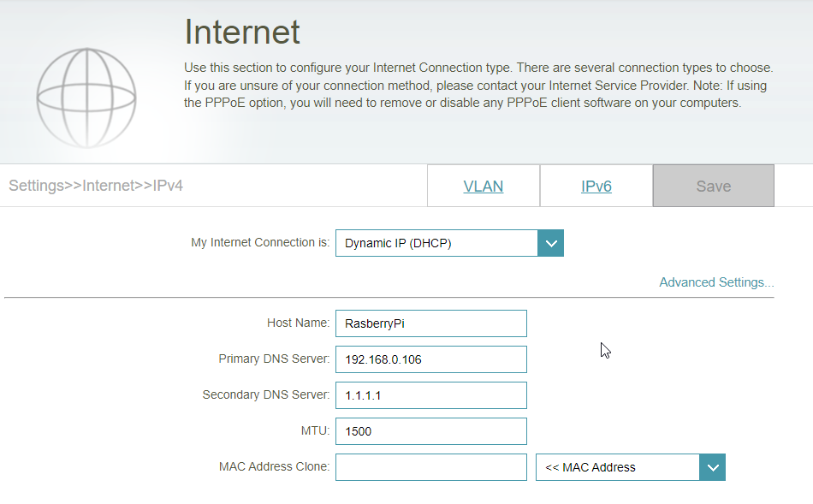The width and height of the screenshot is (813, 504).
Task: Click the Internet page heading
Action: (x=242, y=32)
